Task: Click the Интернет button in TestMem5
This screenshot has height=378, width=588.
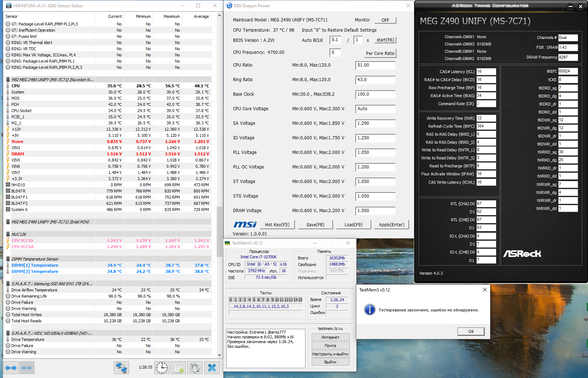Action: (x=330, y=337)
